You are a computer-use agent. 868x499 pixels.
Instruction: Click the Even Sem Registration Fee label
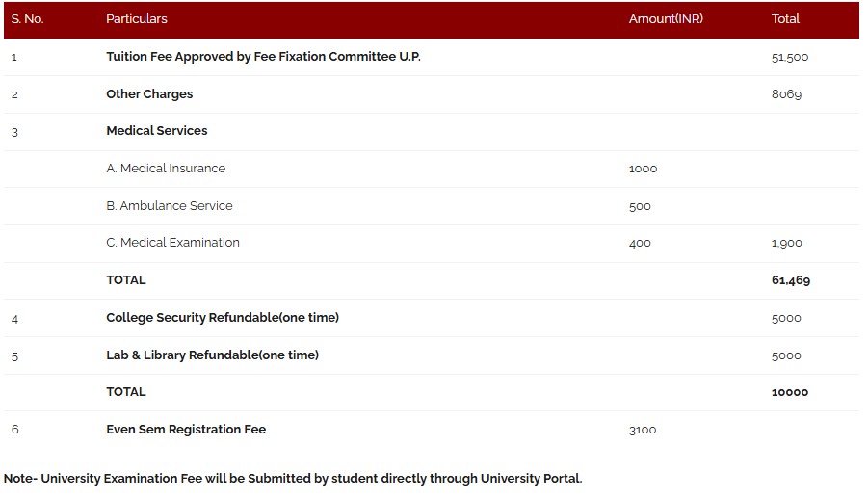coord(186,430)
